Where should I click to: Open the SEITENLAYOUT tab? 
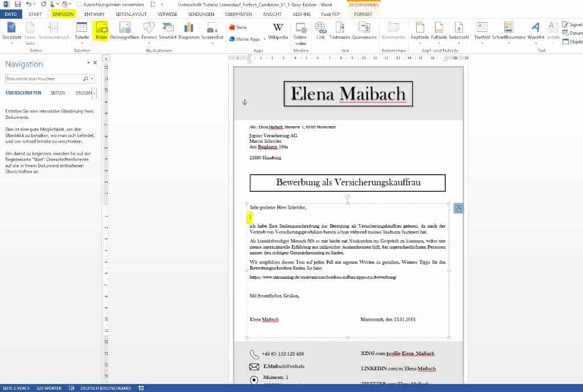[131, 14]
